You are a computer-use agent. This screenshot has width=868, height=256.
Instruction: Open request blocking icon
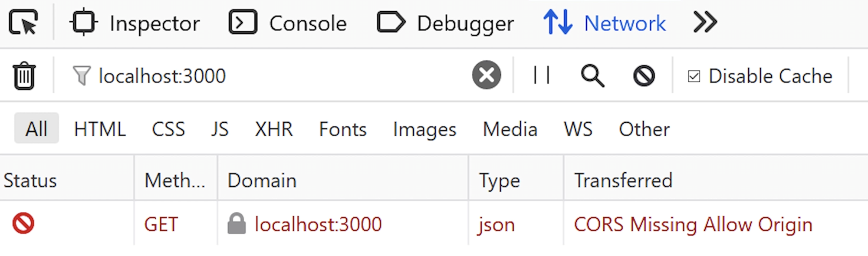[644, 75]
